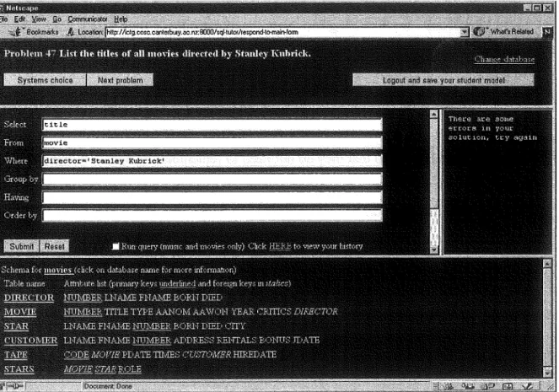Image resolution: width=559 pixels, height=392 pixels.
Task: Click the security lock icon in status bar
Action: click(14, 386)
